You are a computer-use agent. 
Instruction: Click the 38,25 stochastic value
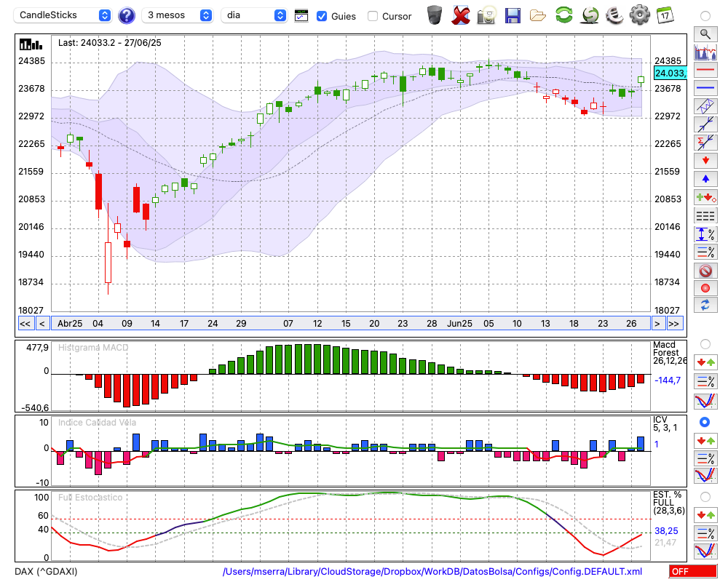point(666,530)
